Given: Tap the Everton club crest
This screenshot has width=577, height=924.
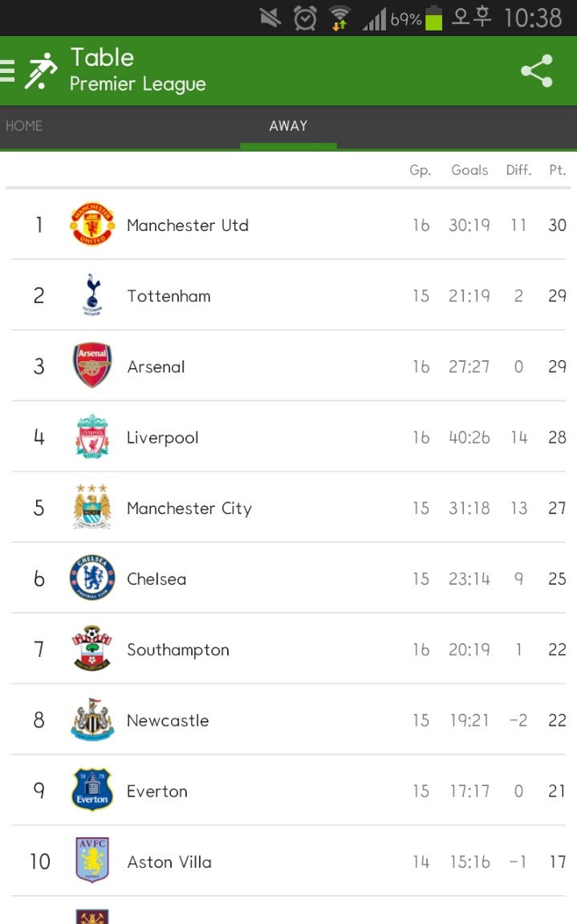Looking at the screenshot, I should [92, 790].
